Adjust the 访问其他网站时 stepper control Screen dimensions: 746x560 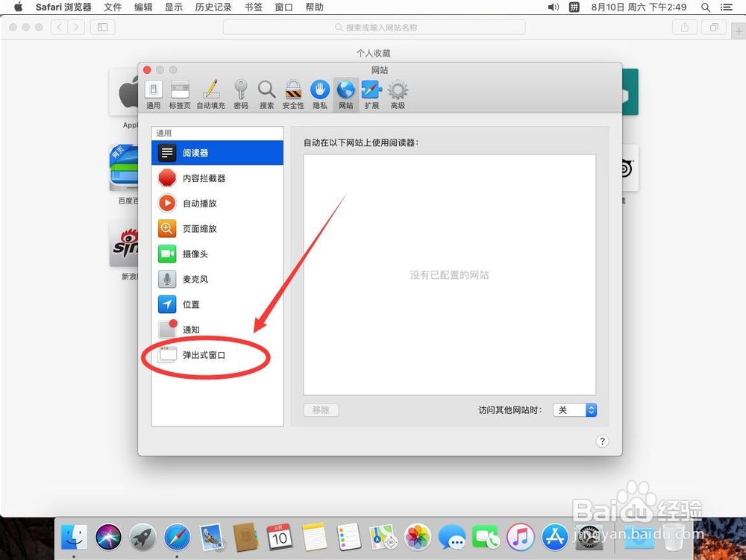(x=590, y=409)
